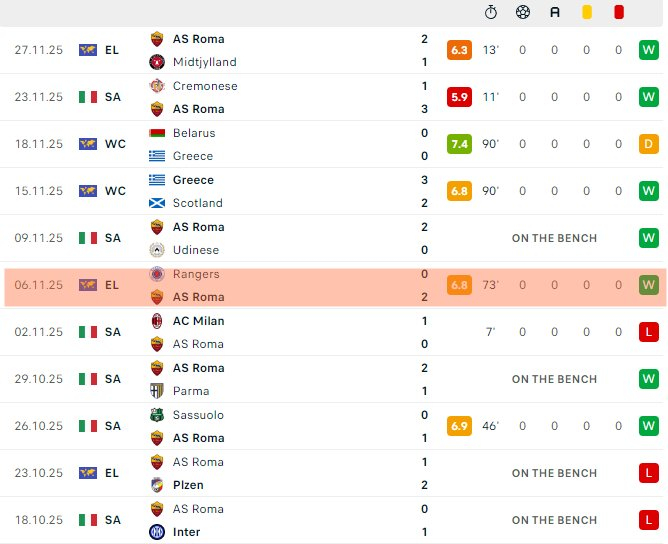The height and width of the screenshot is (544, 668).
Task: Click the red 5.9 rating badge
Action: [x=459, y=97]
